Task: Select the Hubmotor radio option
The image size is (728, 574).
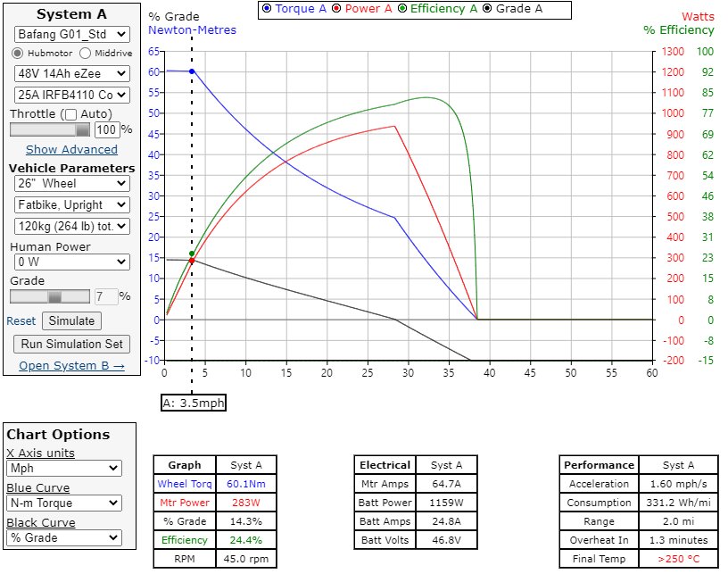Action: coord(19,54)
